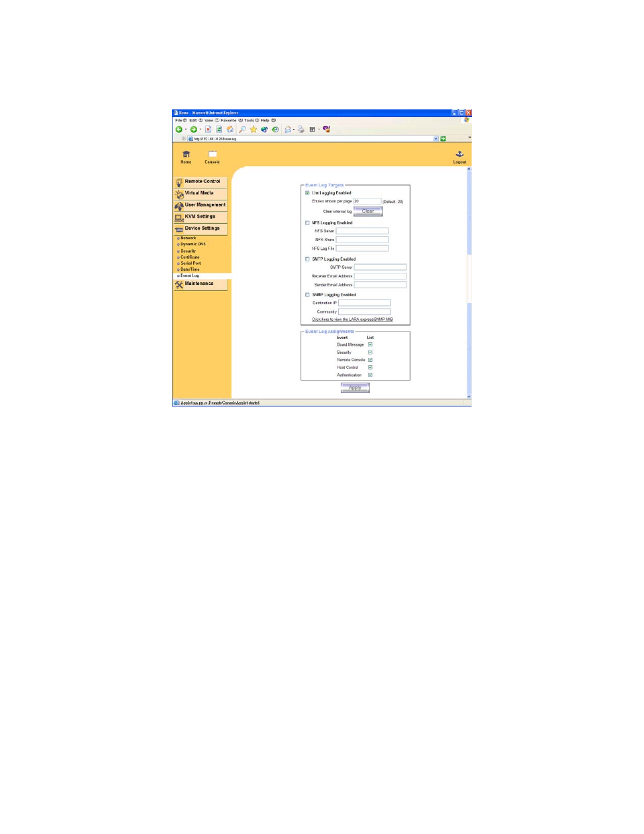Viewport: 644px width, 834px height.
Task: Toggle Security event list checkbox
Action: tap(370, 352)
